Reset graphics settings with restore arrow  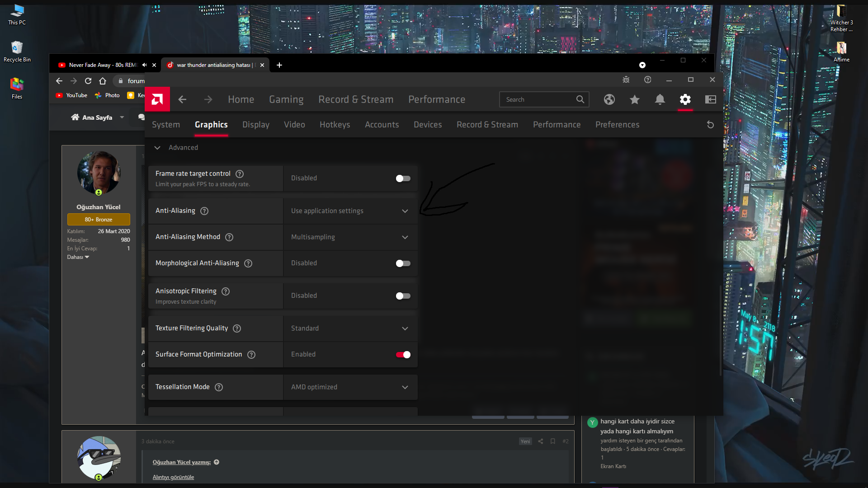click(x=711, y=125)
